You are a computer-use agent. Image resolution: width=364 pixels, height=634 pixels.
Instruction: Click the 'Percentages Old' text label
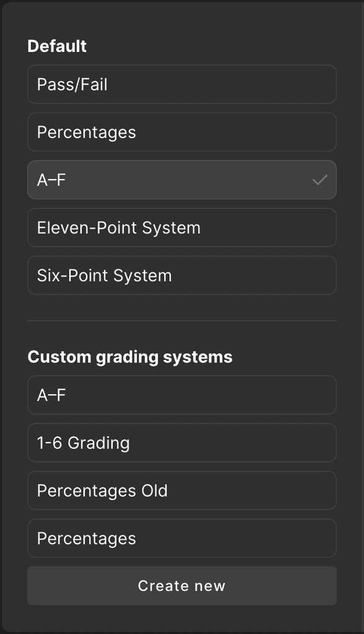point(102,491)
